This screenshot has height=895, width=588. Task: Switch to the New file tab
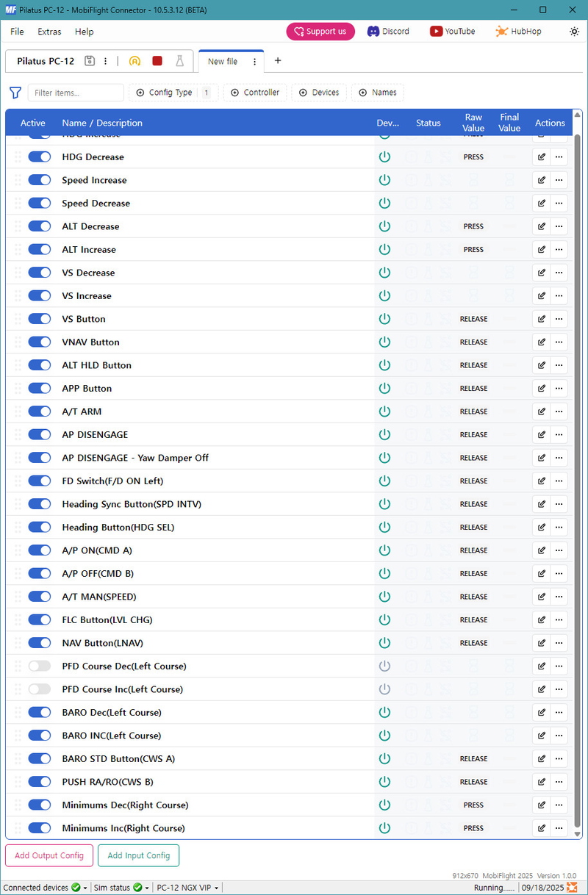pyautogui.click(x=223, y=62)
